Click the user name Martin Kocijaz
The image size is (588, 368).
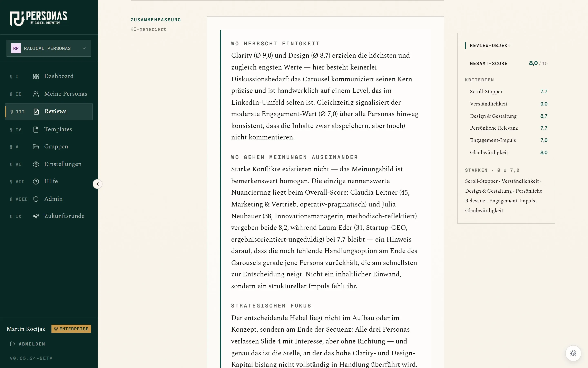pyautogui.click(x=26, y=329)
